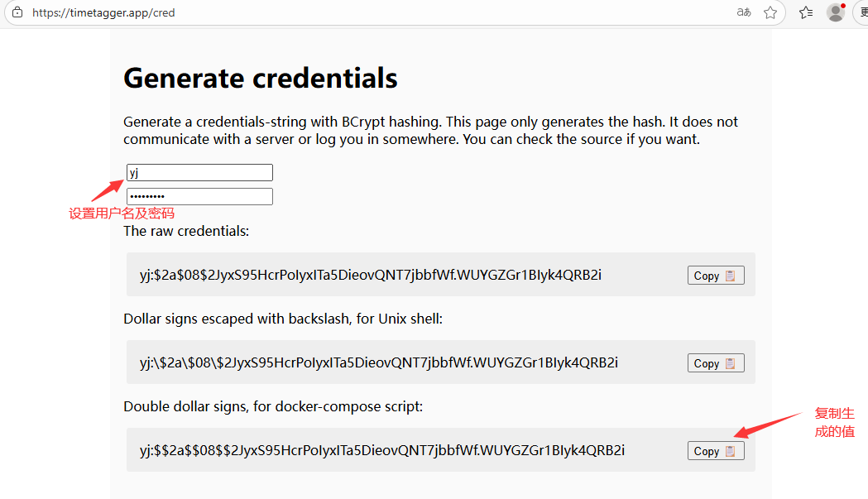Click the clipboard icon for raw credentials

click(x=730, y=276)
